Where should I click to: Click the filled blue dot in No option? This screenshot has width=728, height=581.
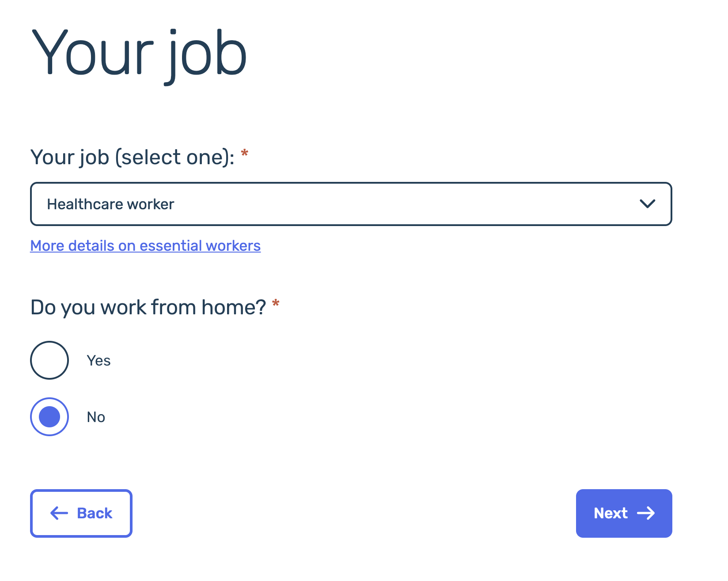[49, 417]
